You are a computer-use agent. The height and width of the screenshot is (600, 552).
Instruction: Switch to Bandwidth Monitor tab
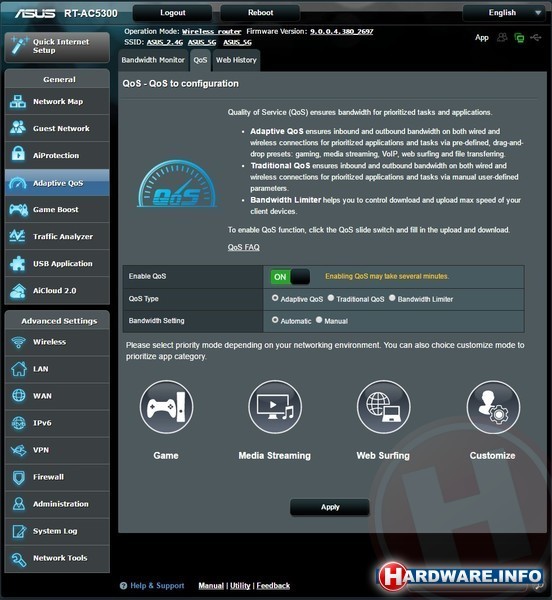(153, 60)
